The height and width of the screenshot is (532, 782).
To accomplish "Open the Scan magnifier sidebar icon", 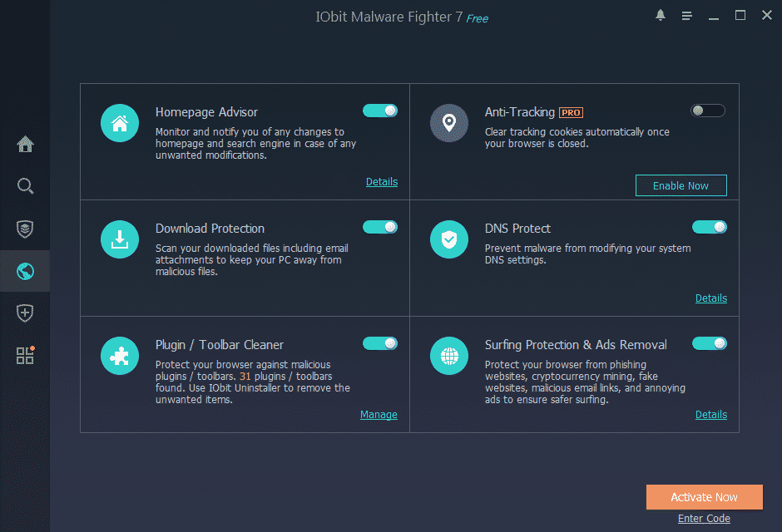I will coord(25,186).
